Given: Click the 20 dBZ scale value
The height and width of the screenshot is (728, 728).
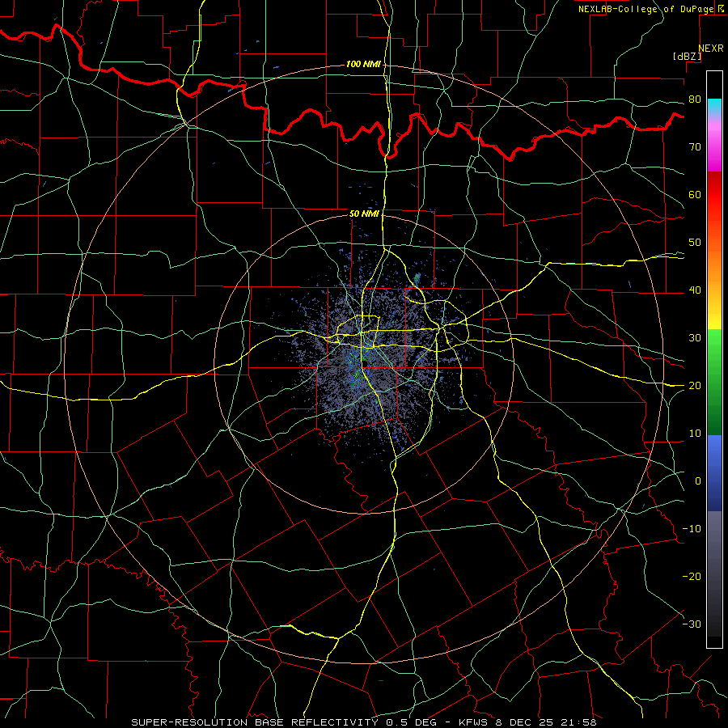Looking at the screenshot, I should click(695, 386).
